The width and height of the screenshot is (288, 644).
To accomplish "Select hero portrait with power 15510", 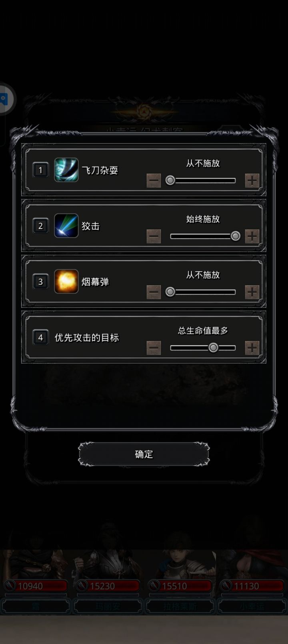I will point(180,572).
